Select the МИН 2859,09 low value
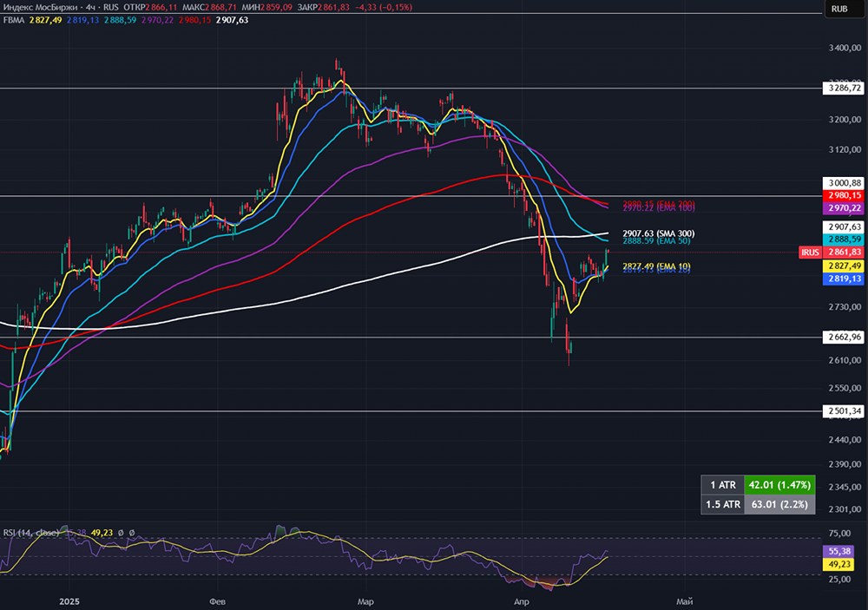868x610 pixels. tap(266, 7)
